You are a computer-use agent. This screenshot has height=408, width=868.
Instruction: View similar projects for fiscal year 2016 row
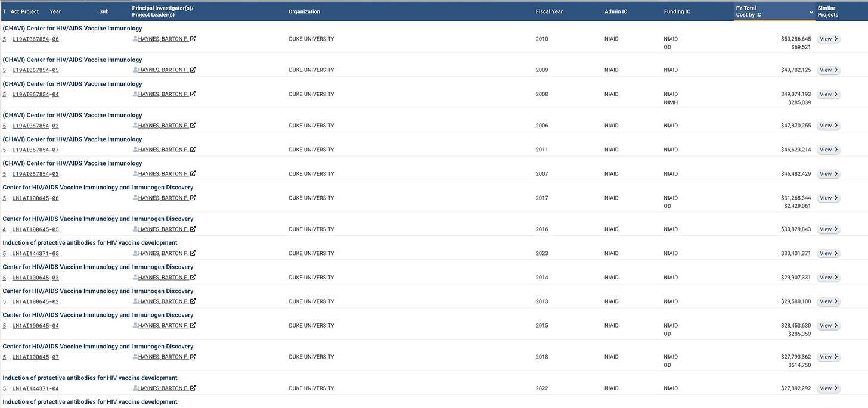[828, 229]
